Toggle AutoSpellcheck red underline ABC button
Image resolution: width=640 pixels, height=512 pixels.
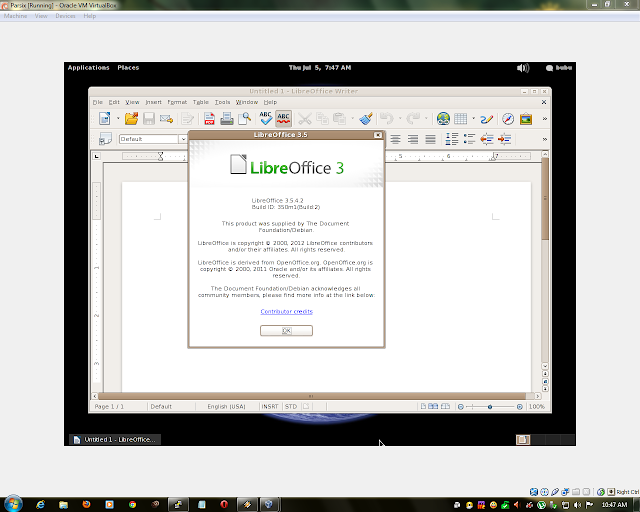283,119
